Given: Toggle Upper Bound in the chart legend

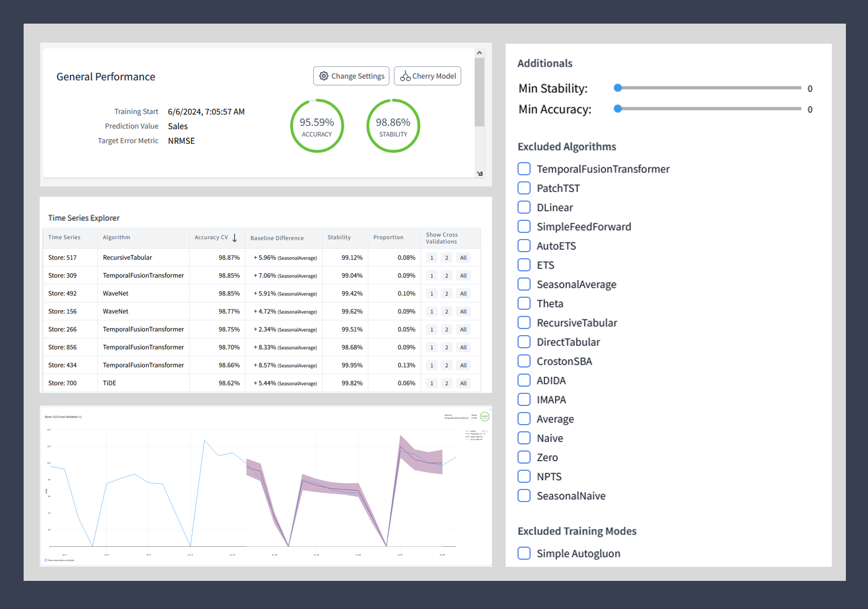Looking at the screenshot, I should 475,437.
